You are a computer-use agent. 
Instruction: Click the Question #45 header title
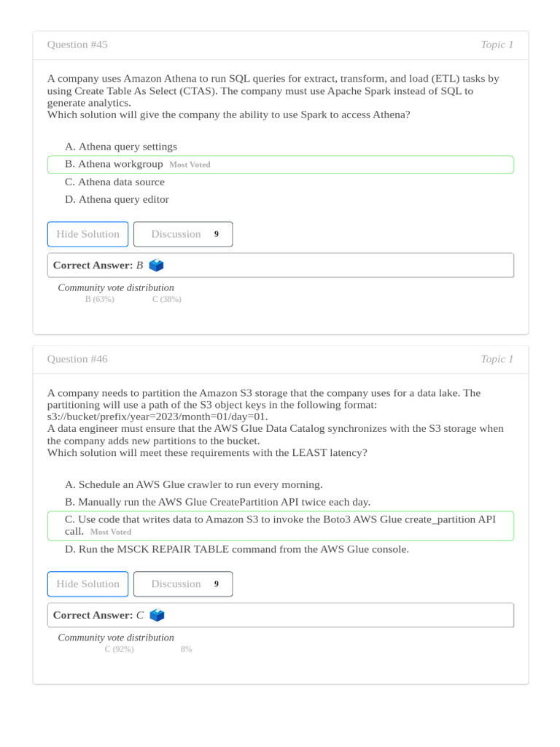click(x=77, y=44)
